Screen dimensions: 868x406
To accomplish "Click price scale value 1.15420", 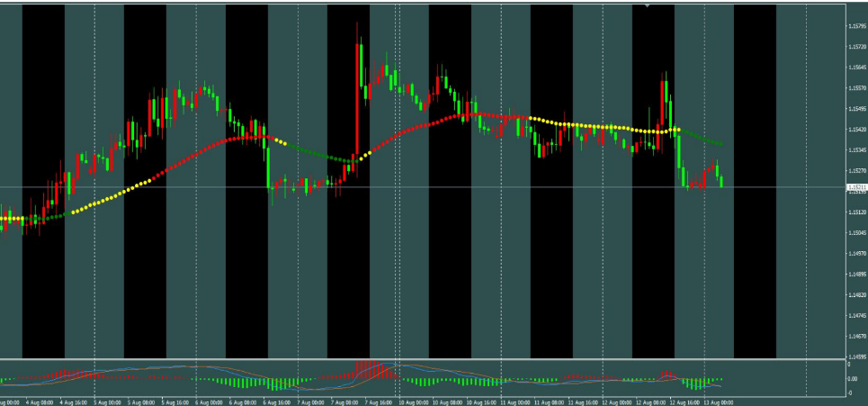I will (x=857, y=130).
